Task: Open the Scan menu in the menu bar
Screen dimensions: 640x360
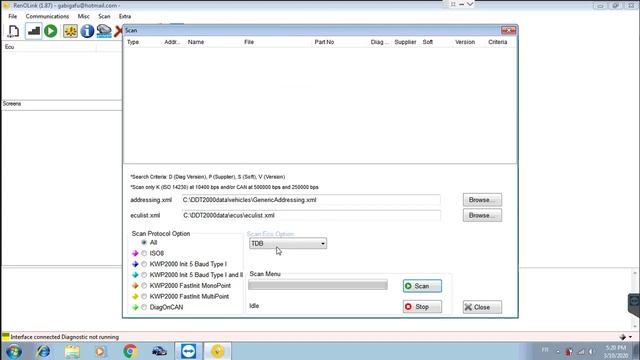Action: point(104,16)
